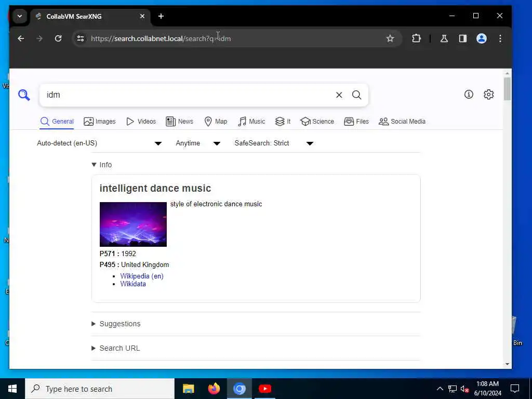Open the Music category tab
532x399 pixels.
click(x=251, y=122)
